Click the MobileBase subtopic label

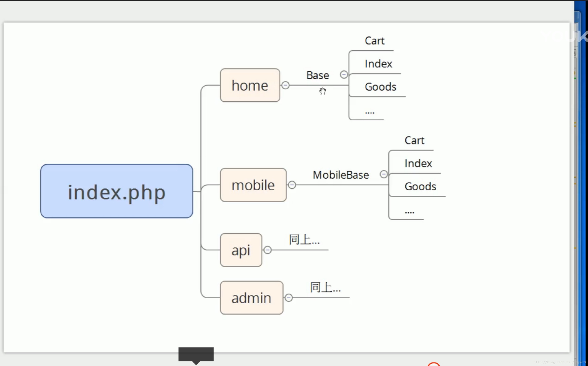pyautogui.click(x=341, y=175)
